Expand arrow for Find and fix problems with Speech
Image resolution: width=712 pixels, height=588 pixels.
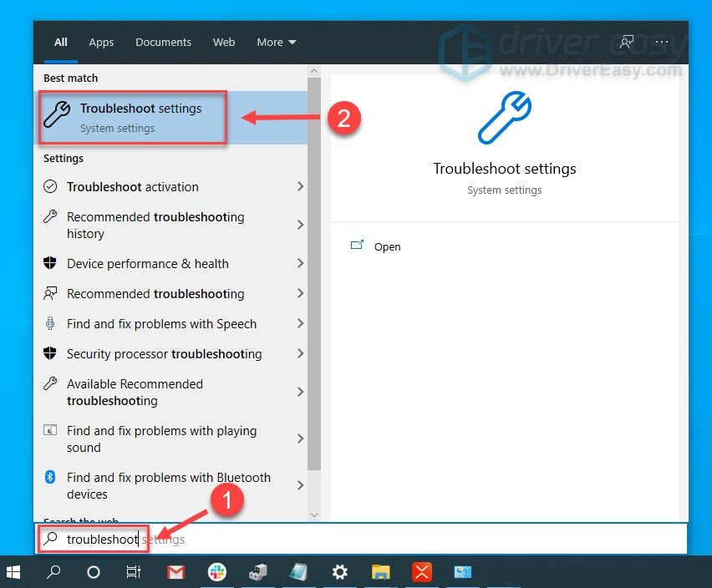[x=300, y=324]
